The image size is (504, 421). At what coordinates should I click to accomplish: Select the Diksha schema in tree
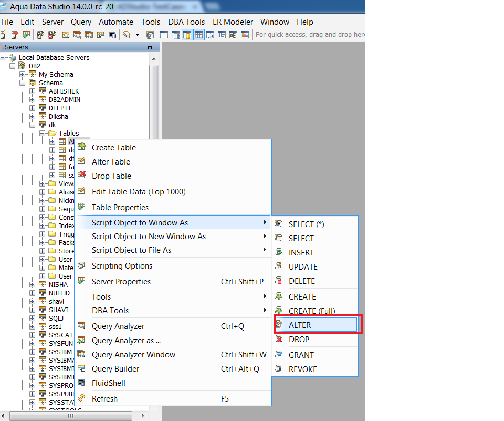[58, 117]
